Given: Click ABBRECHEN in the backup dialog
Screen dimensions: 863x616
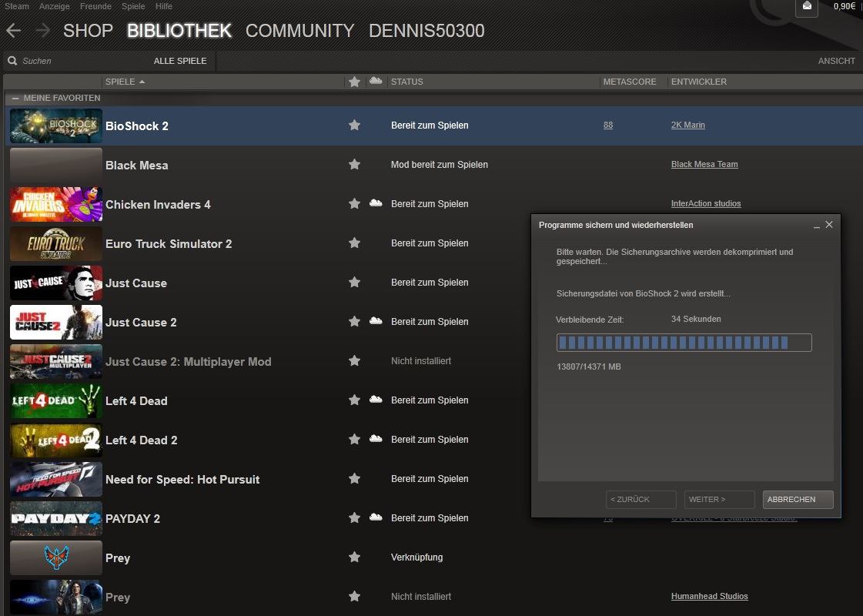Looking at the screenshot, I should coord(798,499).
